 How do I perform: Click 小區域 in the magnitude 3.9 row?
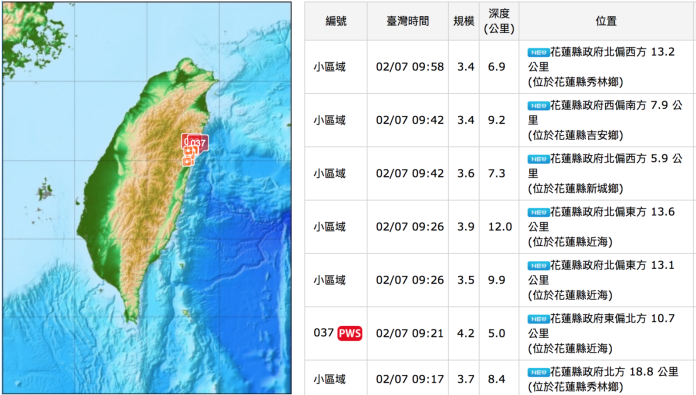point(329,227)
